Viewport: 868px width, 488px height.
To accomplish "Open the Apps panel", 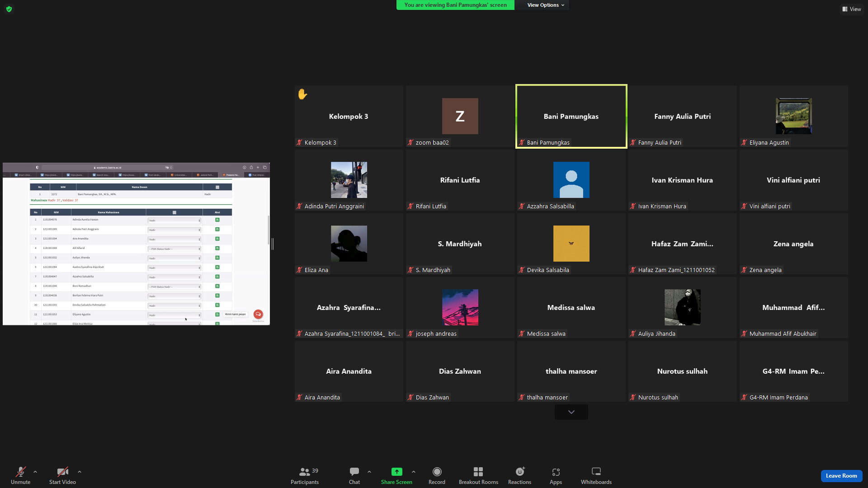I will (x=556, y=476).
